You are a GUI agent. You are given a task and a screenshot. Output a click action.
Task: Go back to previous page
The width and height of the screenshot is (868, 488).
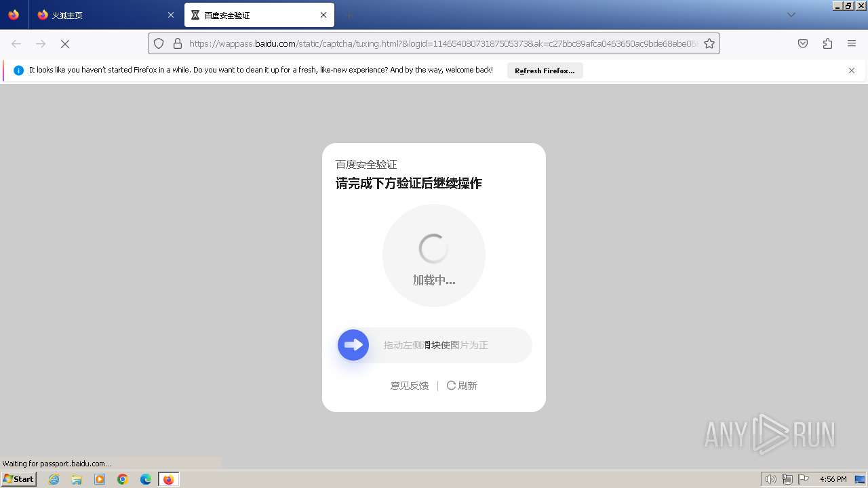coord(16,43)
